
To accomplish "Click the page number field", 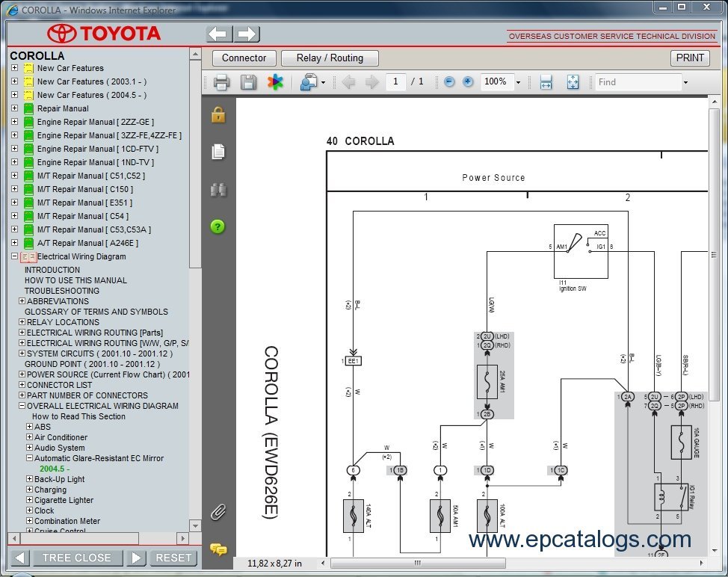I will click(x=395, y=81).
